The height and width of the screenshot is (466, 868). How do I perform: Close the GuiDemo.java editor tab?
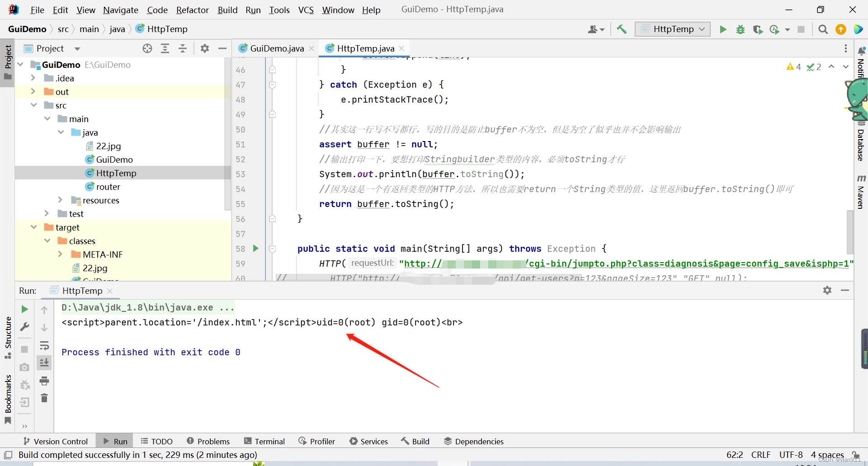[x=311, y=48]
